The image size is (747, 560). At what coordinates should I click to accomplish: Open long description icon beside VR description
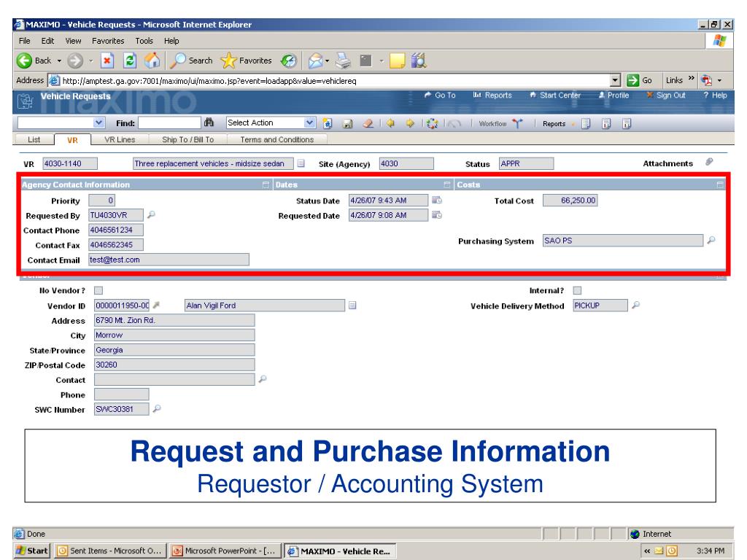point(301,163)
